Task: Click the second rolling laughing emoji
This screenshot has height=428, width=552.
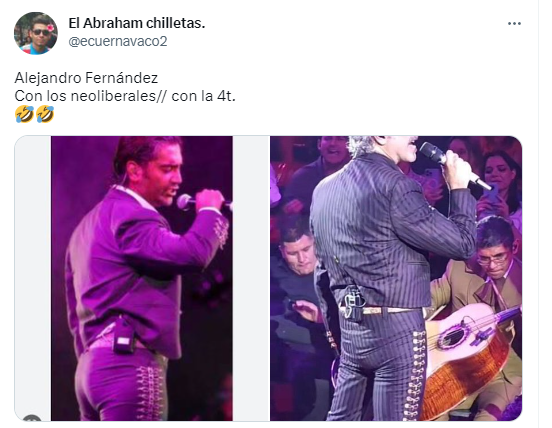Action: (x=45, y=114)
